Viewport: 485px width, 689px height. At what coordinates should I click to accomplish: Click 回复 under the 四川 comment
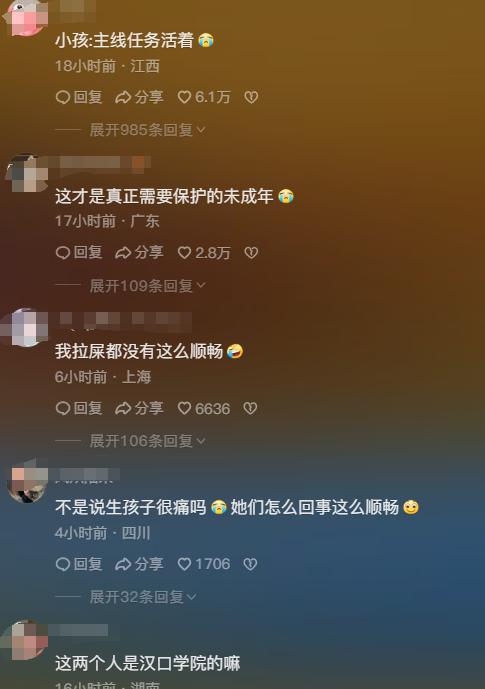click(79, 564)
